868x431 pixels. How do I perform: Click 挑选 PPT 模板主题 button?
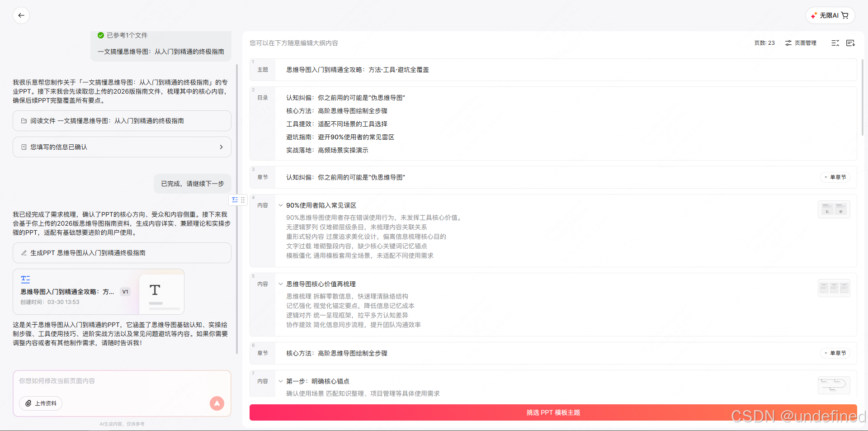(x=553, y=412)
